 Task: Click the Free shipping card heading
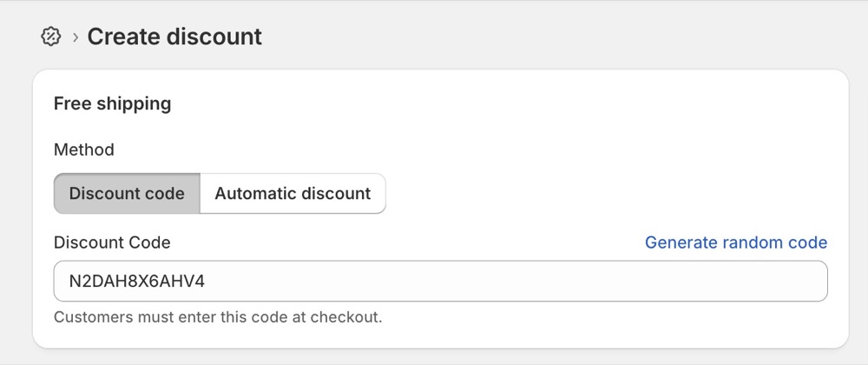tap(112, 103)
